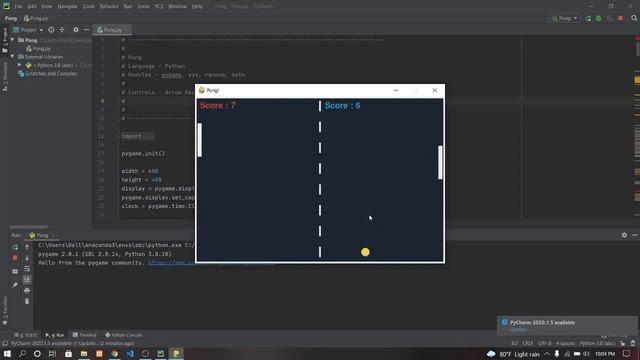This screenshot has height=360, width=640.
Task: Open the Edit menu
Action: 32,7
